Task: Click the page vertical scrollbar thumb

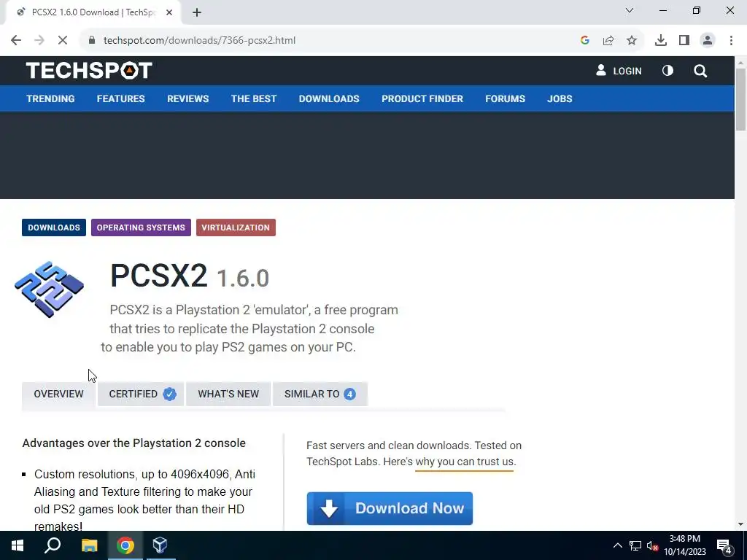Action: tap(740, 98)
